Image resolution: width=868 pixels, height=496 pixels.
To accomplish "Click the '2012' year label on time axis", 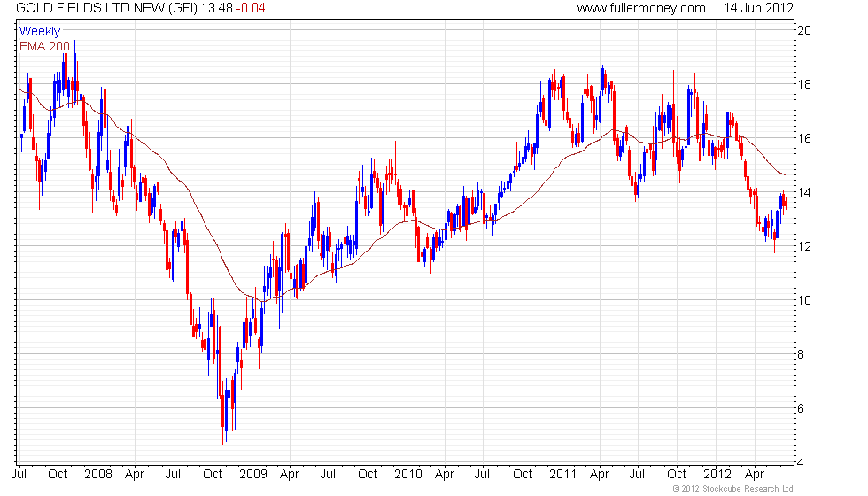I will point(717,475).
